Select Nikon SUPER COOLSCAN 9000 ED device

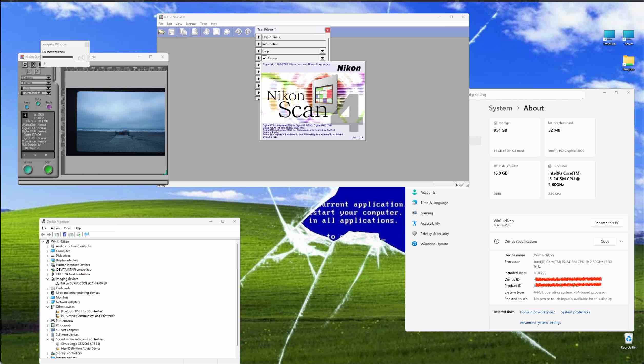(x=84, y=283)
